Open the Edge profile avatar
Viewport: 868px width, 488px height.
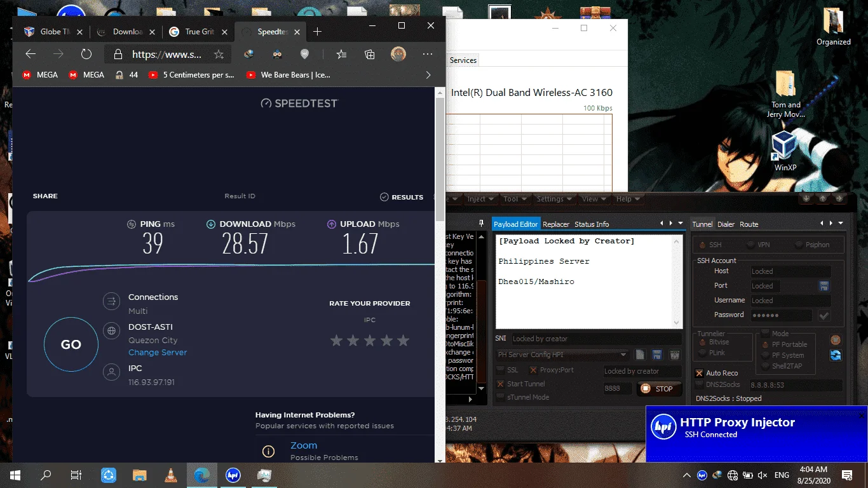point(398,54)
